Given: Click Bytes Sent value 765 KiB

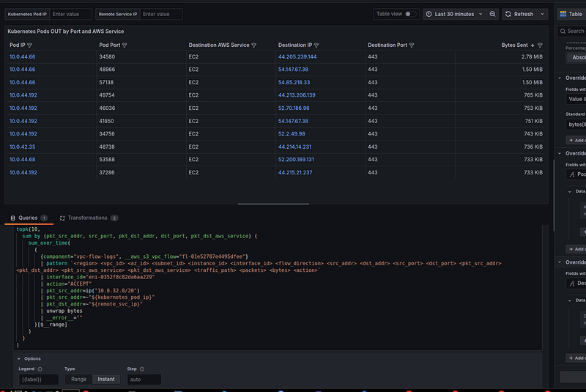Looking at the screenshot, I should pos(533,95).
